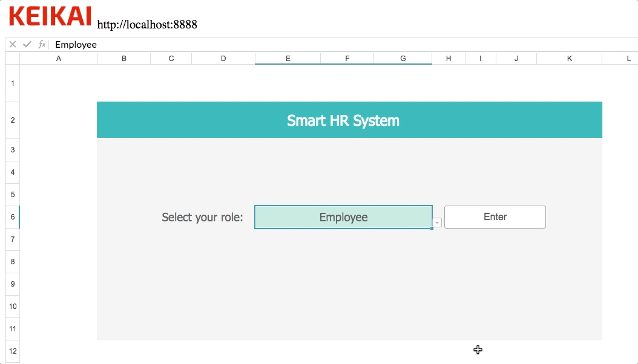Click the cancel X icon in formula bar
Image resolution: width=638 pixels, height=364 pixels.
click(x=13, y=44)
